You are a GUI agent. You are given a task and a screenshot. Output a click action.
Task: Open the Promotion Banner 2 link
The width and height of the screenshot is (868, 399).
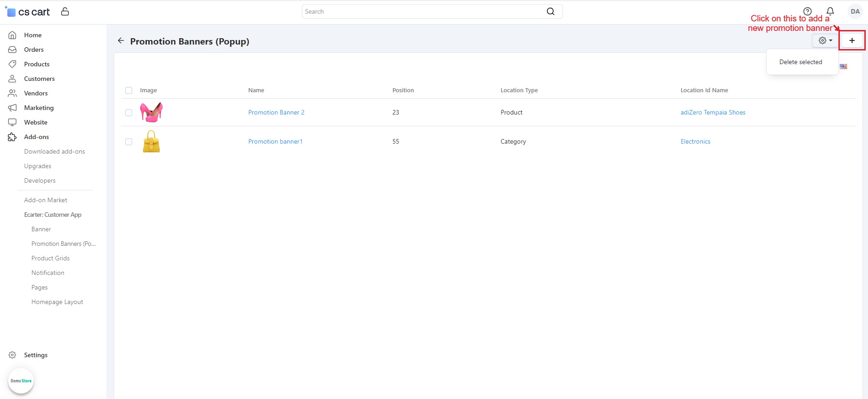(276, 113)
